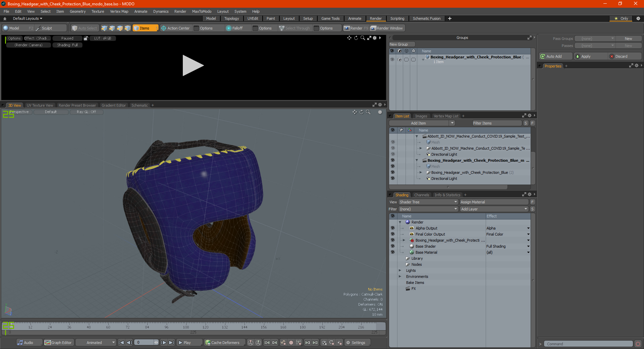
Task: Open the Default Layouts dropdown
Action: [x=28, y=18]
